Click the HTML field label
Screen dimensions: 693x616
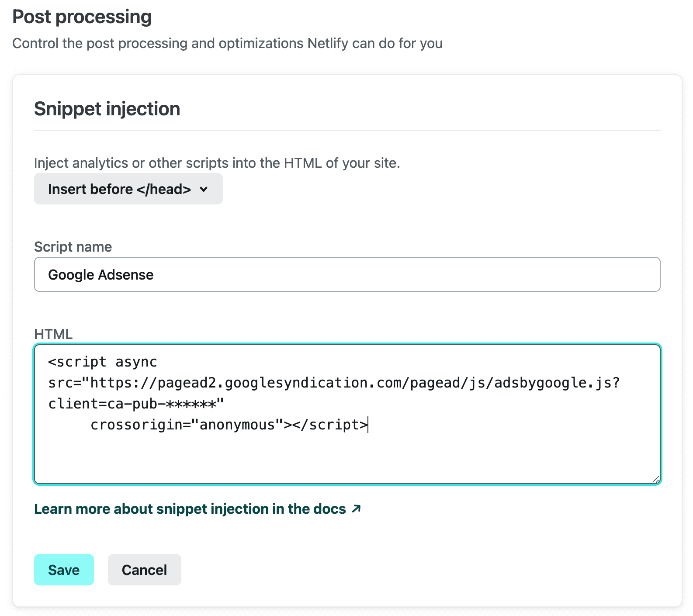point(53,334)
